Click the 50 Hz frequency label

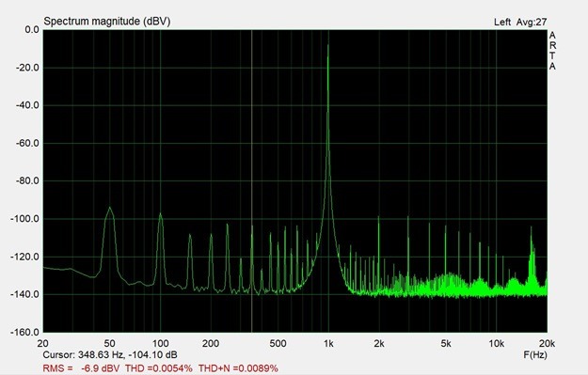pyautogui.click(x=109, y=344)
